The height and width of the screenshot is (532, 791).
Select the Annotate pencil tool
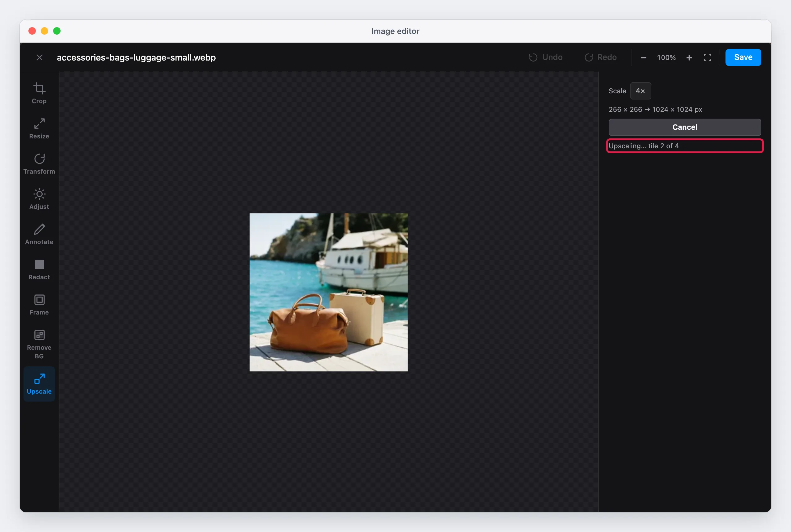pyautogui.click(x=39, y=235)
